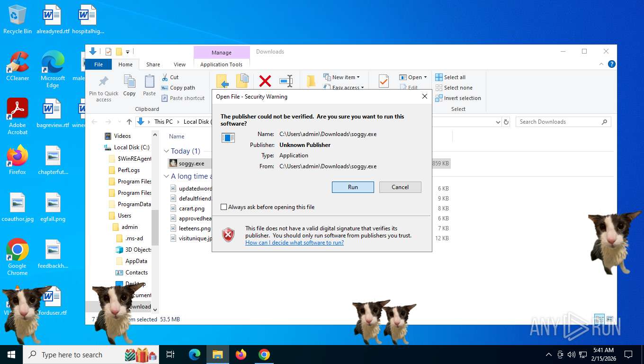Click Run in the Security Warning dialog
The width and height of the screenshot is (644, 364).
(x=353, y=187)
